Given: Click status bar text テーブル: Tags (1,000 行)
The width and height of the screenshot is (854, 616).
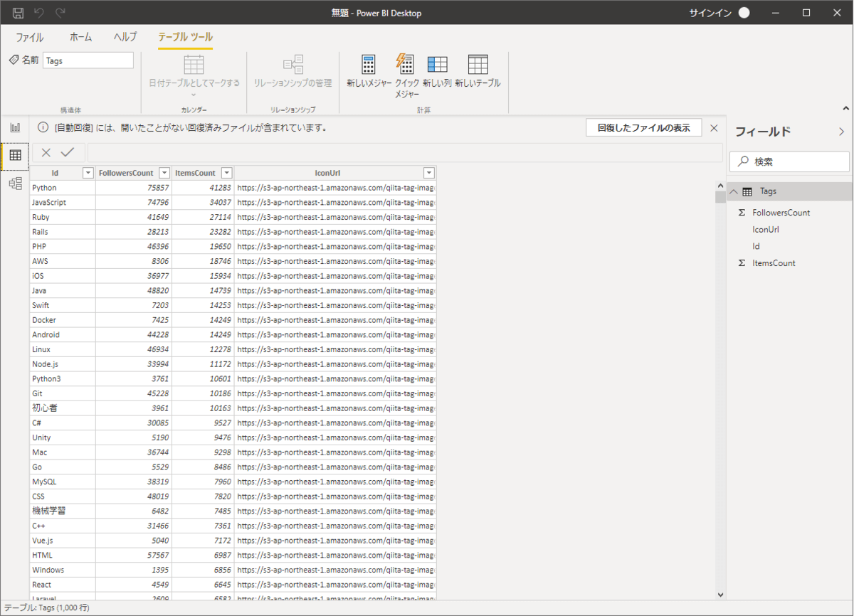Looking at the screenshot, I should point(46,609).
